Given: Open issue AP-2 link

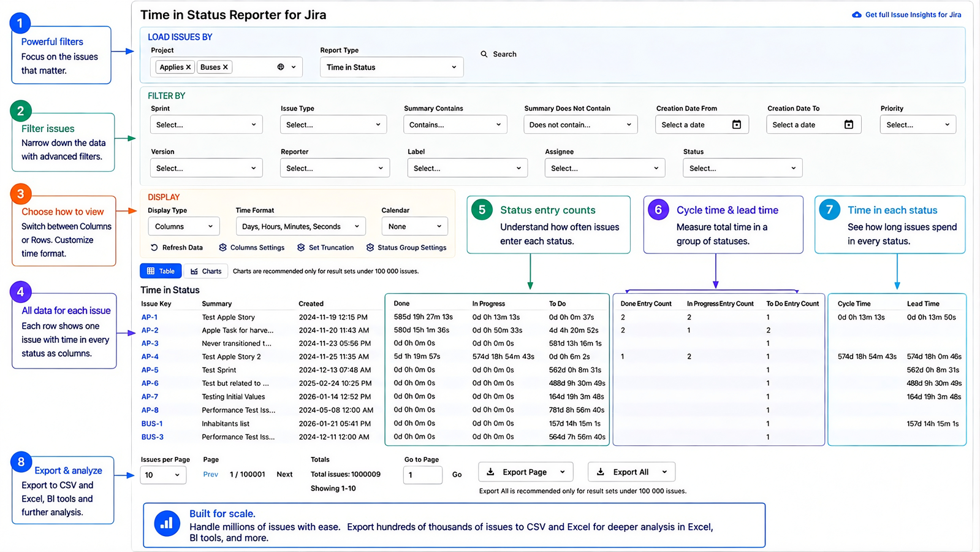Looking at the screenshot, I should (x=150, y=330).
